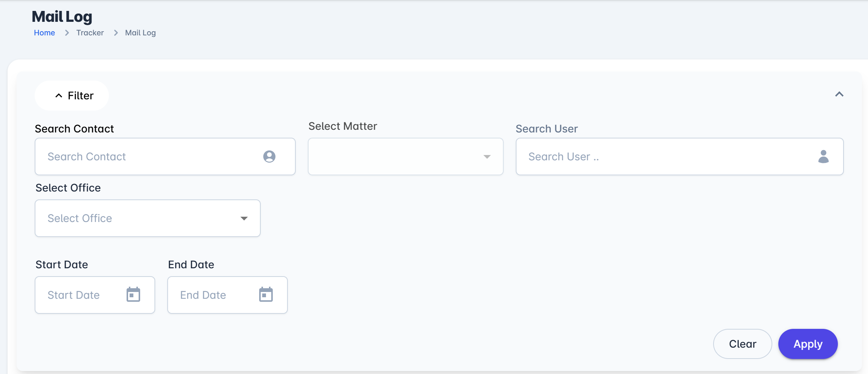The image size is (868, 374).
Task: Expand the Select Office dropdown
Action: (x=244, y=218)
